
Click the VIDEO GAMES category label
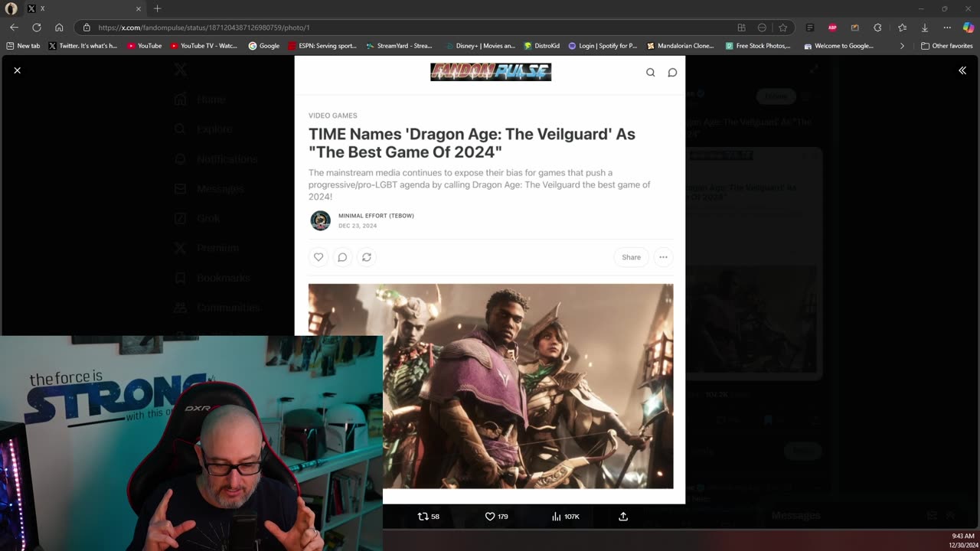(333, 116)
